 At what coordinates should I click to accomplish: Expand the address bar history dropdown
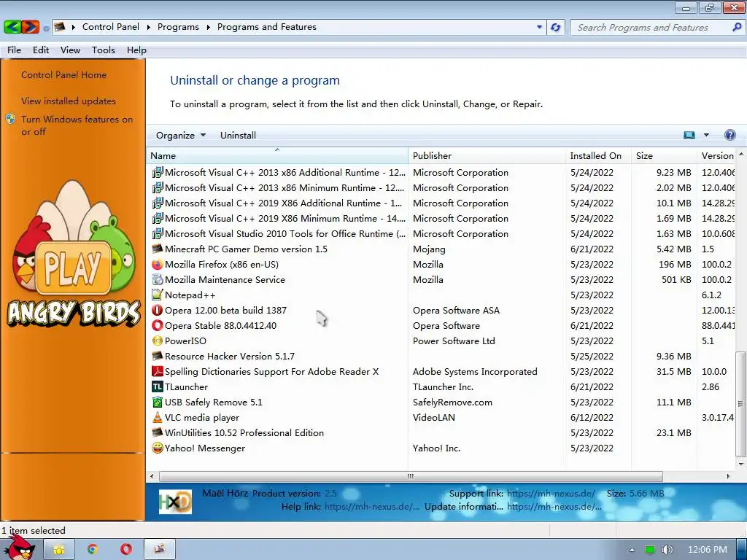(x=539, y=27)
